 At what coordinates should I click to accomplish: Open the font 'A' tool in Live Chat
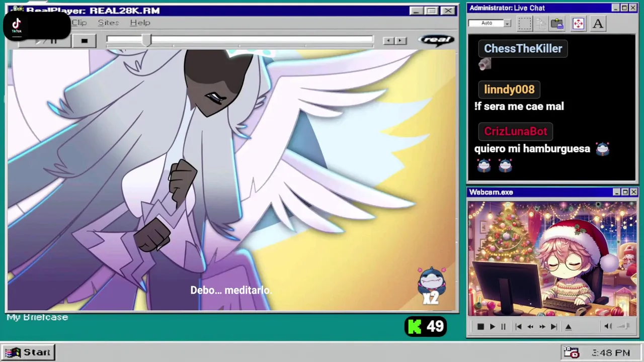(x=598, y=23)
